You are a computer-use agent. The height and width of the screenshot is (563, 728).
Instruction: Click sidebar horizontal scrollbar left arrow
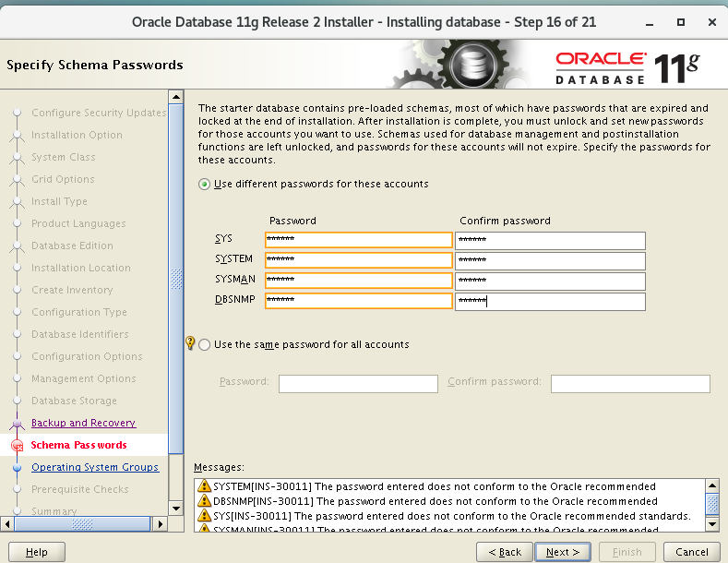[x=7, y=524]
